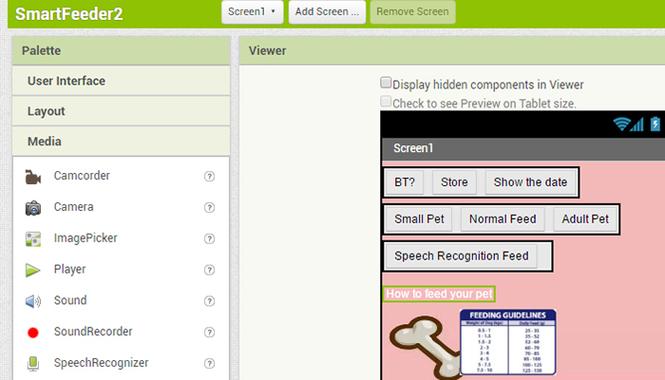Open help for Player component
Image resolution: width=665 pixels, height=380 pixels.
209,270
